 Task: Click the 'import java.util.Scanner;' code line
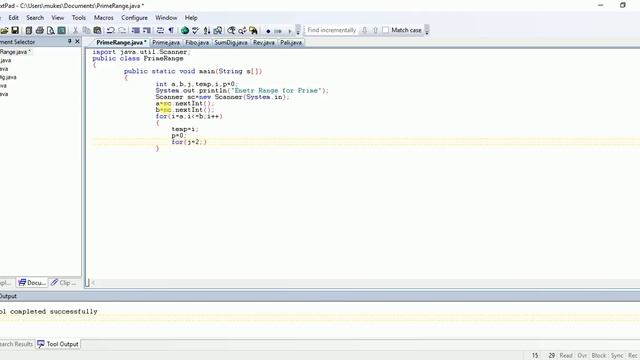(141, 52)
